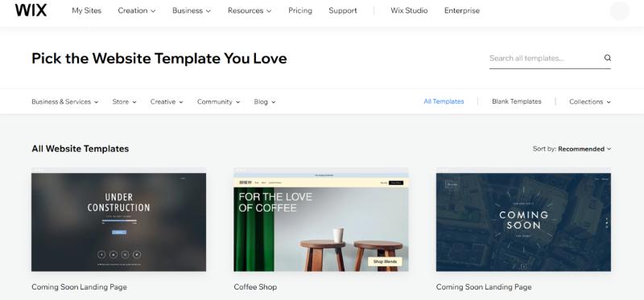This screenshot has height=300, width=644.
Task: Select the Blank Templates tab
Action: pyautogui.click(x=517, y=101)
